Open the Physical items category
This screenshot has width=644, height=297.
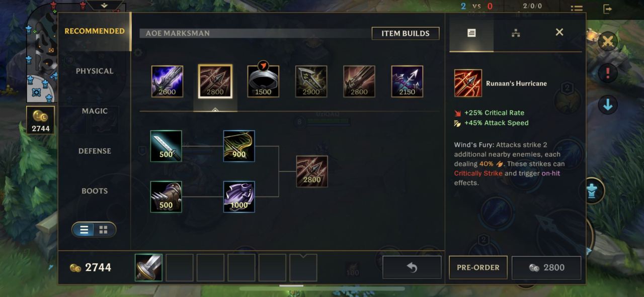point(95,71)
